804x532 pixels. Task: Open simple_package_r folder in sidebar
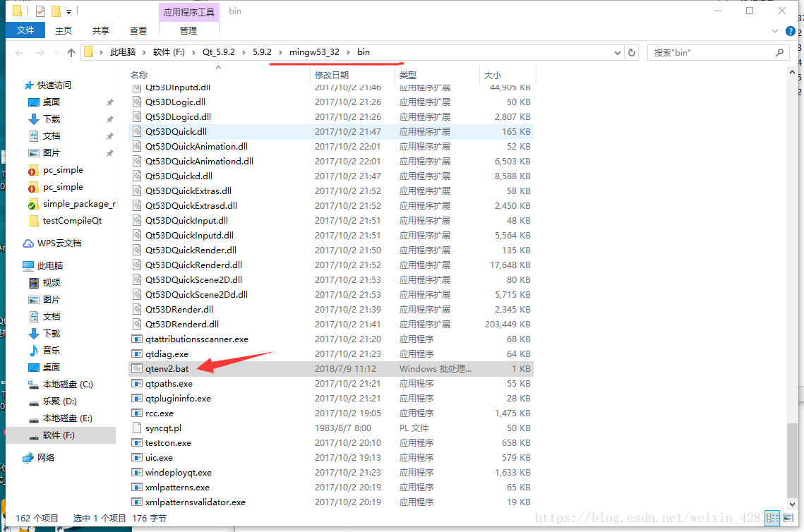pos(79,204)
